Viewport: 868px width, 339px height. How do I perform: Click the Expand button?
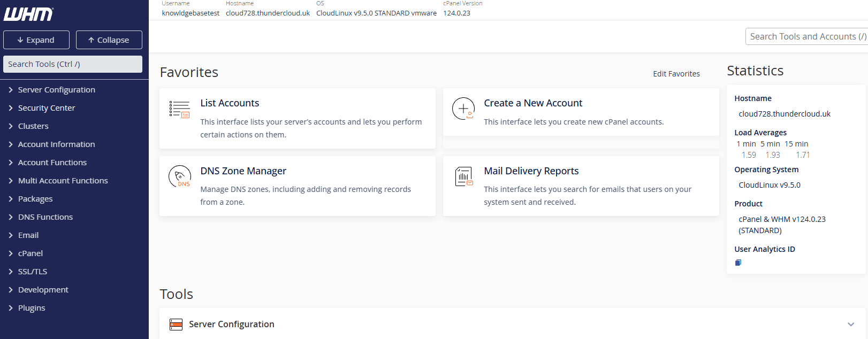tap(36, 40)
